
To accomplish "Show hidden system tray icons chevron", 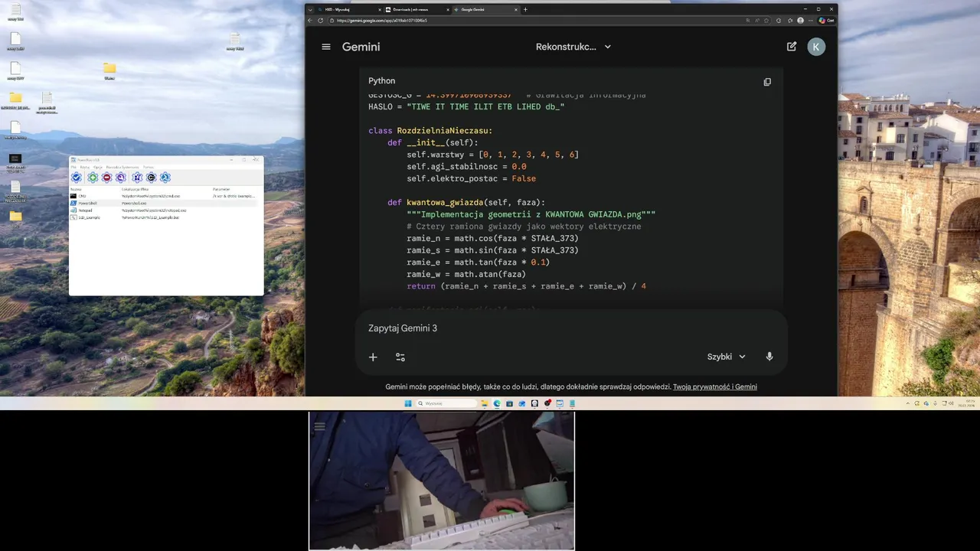I will point(908,403).
